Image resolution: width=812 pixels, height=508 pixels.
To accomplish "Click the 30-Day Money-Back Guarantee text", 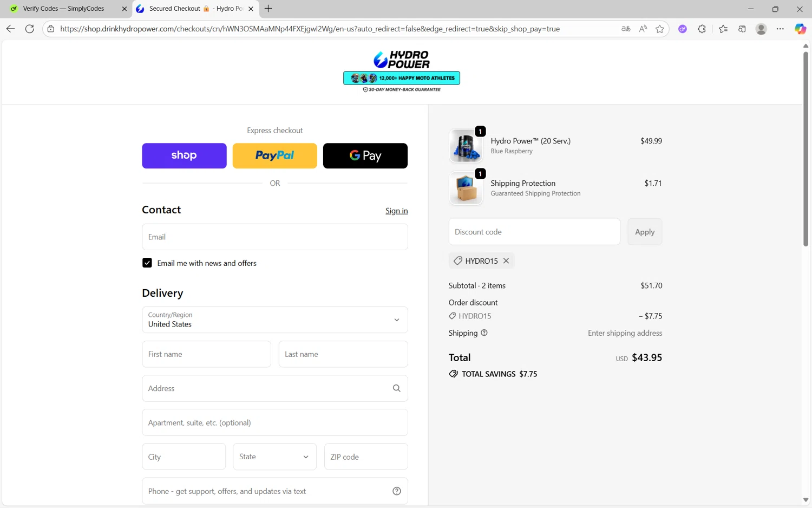I will click(402, 89).
